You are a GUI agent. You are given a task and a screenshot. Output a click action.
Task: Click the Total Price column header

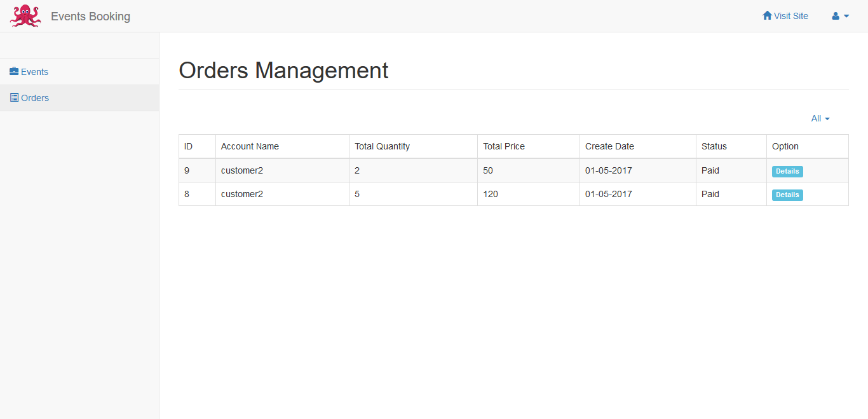tap(504, 146)
